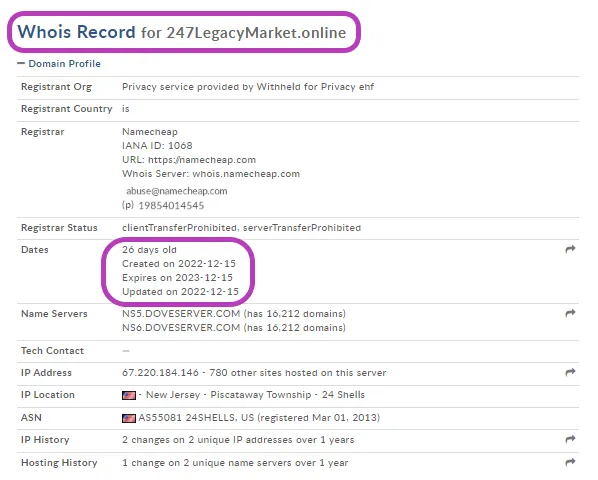Open share arrow in IP History row

(570, 439)
